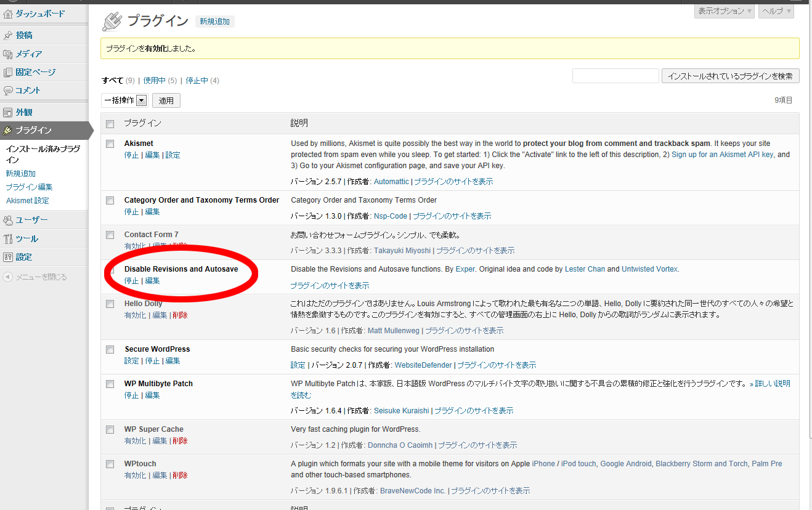The width and height of the screenshot is (812, 510).
Task: Click the pushpin icon beside 投稿
Action: pyautogui.click(x=8, y=36)
